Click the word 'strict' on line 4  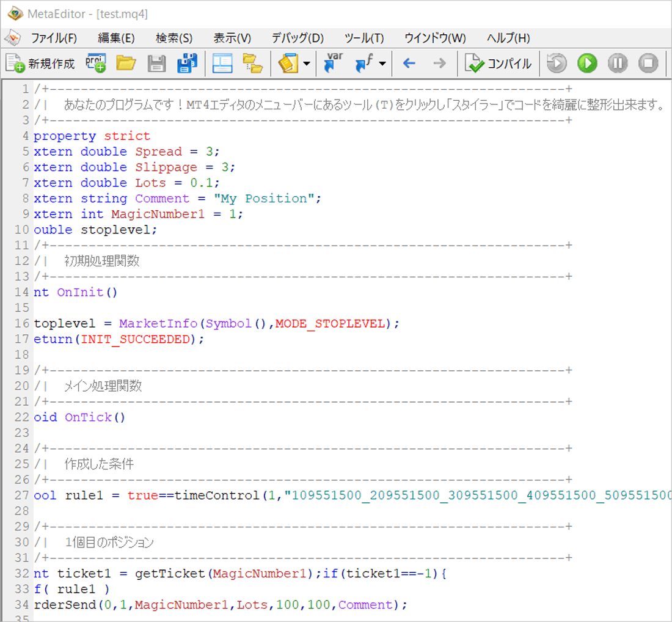(127, 136)
